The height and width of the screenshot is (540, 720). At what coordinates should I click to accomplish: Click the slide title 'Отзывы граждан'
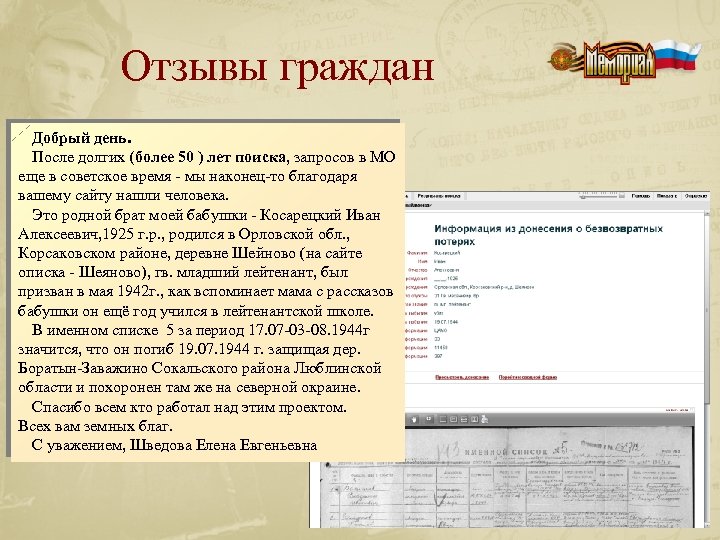[x=277, y=67]
